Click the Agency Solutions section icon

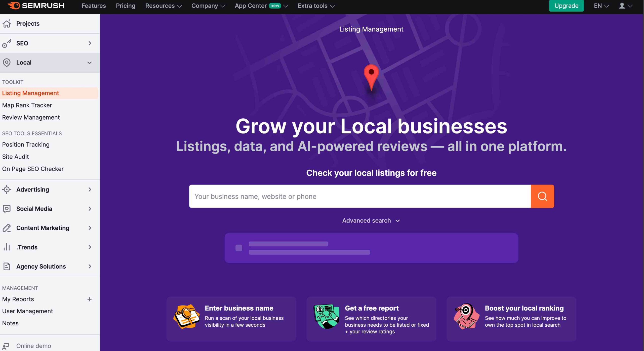point(7,266)
